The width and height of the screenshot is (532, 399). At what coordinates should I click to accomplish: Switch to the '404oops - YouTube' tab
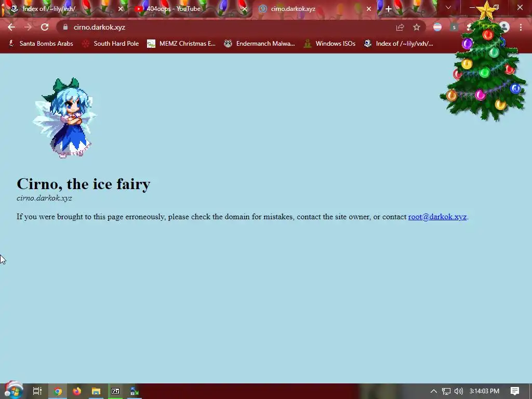coord(190,9)
